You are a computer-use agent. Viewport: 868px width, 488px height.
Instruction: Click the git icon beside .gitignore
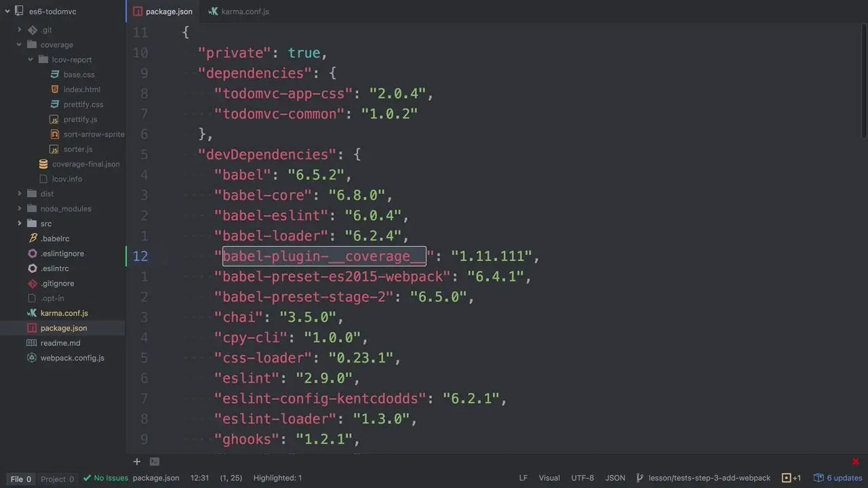coord(32,283)
